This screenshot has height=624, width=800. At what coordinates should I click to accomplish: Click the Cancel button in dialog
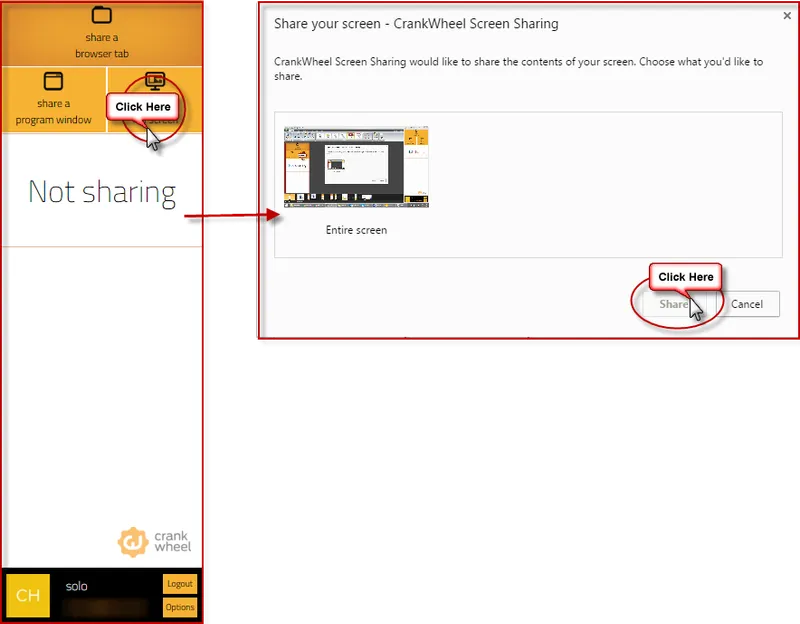tap(747, 304)
